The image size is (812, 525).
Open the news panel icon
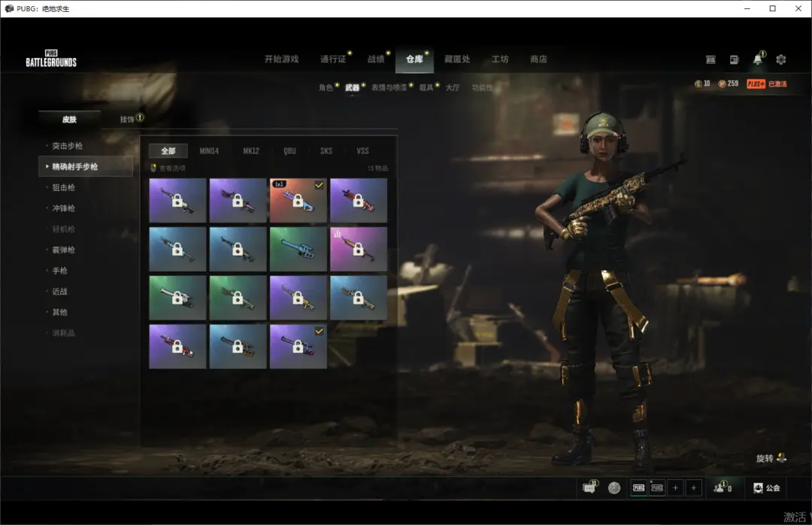click(734, 59)
